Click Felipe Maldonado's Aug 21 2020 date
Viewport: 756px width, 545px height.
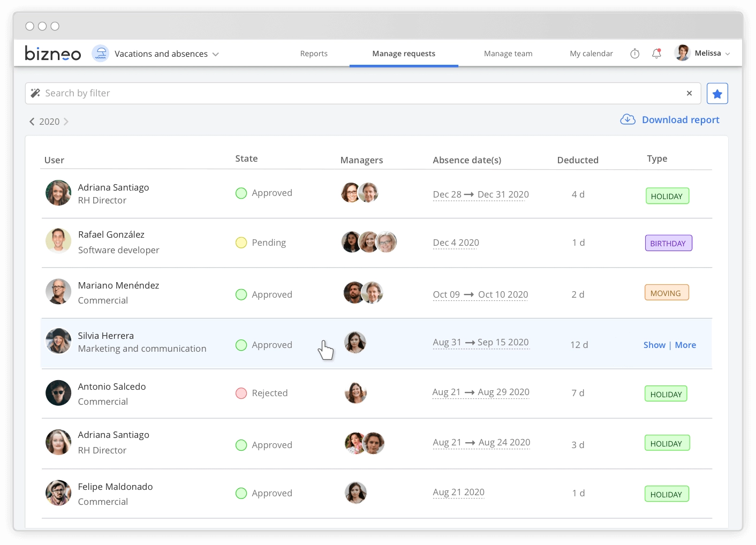458,492
